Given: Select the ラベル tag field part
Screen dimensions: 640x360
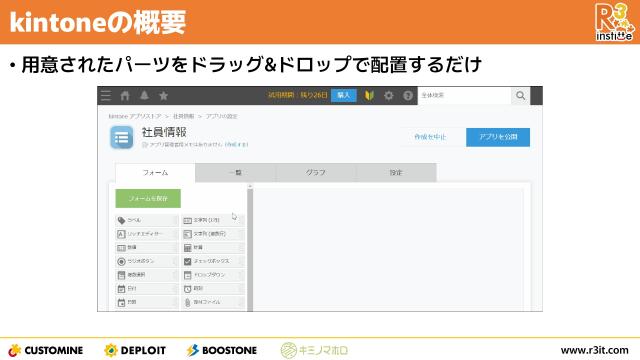Looking at the screenshot, I should point(147,220).
